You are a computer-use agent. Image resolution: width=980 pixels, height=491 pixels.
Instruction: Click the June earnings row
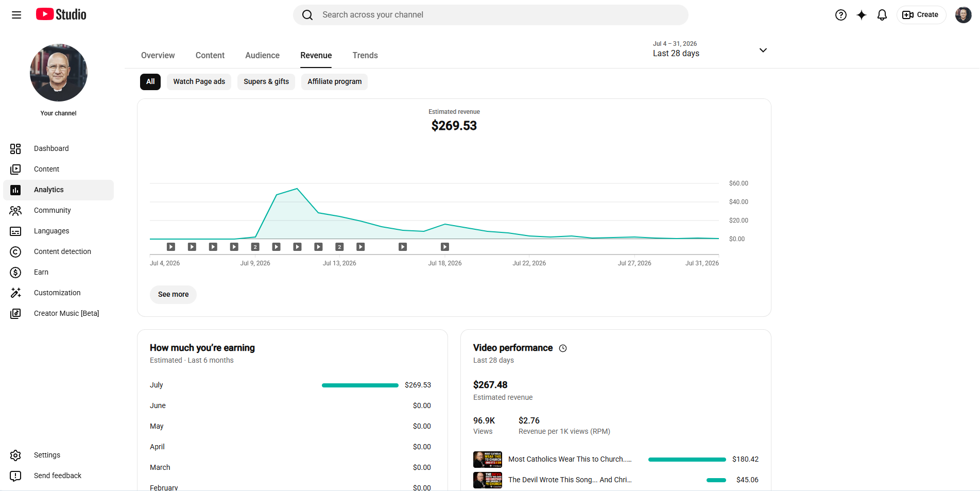(290, 405)
